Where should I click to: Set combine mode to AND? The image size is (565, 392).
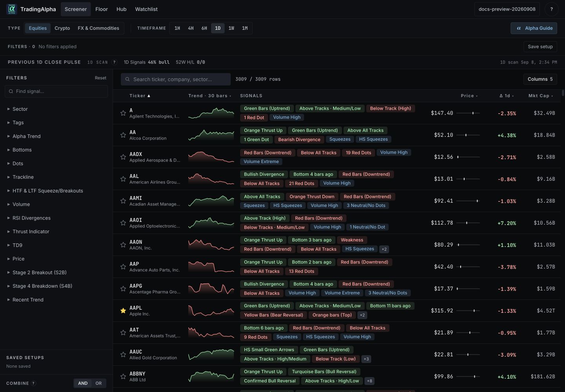(x=83, y=383)
